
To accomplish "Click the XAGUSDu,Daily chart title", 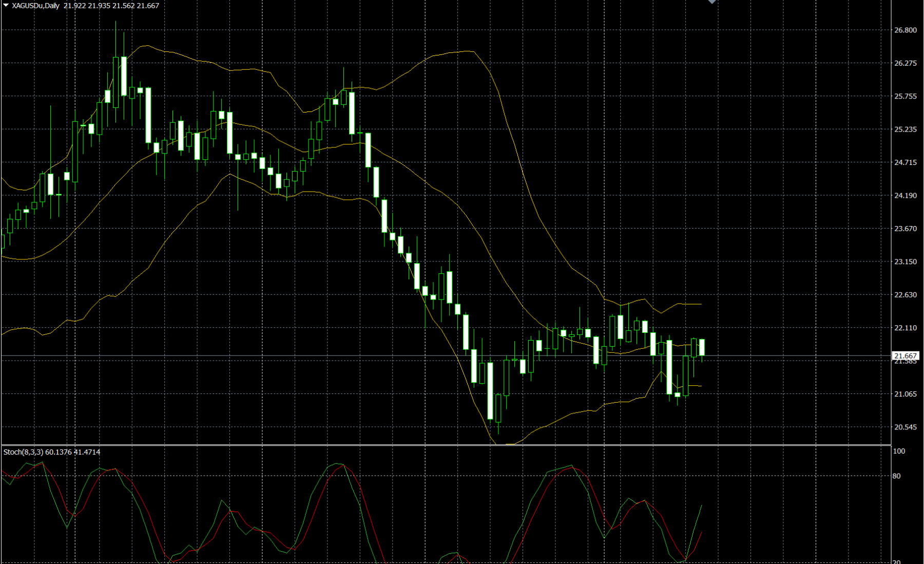I will click(x=35, y=6).
